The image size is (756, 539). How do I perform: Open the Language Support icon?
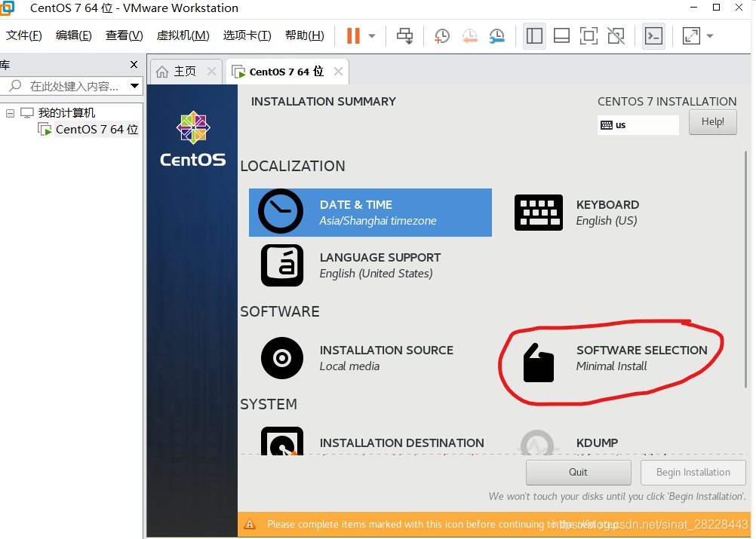tap(282, 265)
